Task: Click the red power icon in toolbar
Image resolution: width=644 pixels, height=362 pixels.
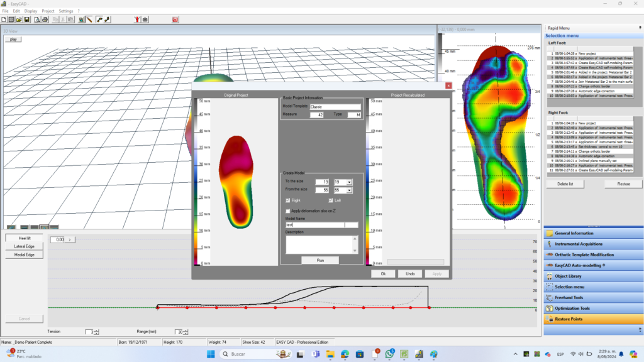Action: [175, 19]
